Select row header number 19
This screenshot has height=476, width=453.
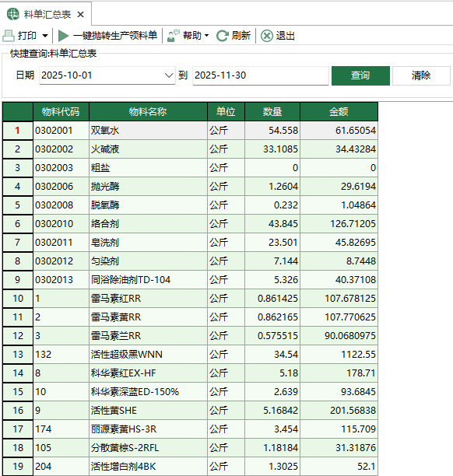click(x=18, y=467)
